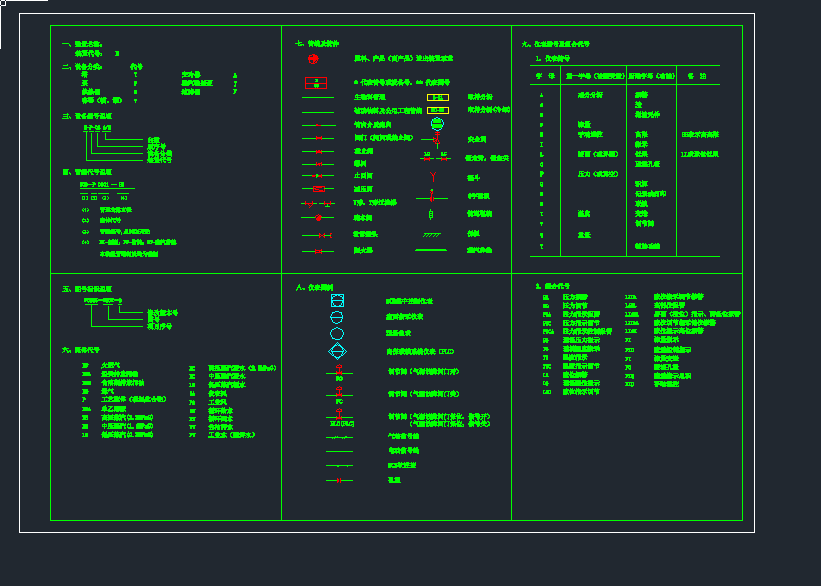
Task: Click the lower yellow rectangular tag symbol
Action: [437, 110]
